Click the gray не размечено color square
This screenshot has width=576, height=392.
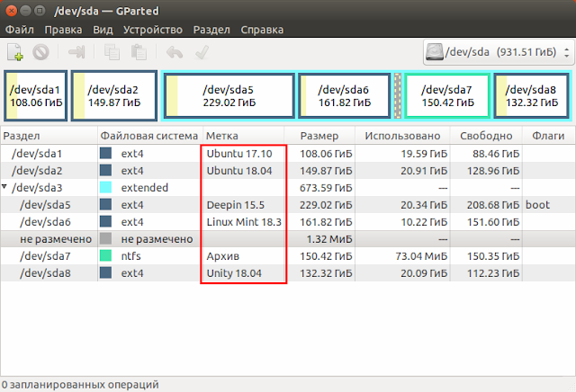point(105,239)
